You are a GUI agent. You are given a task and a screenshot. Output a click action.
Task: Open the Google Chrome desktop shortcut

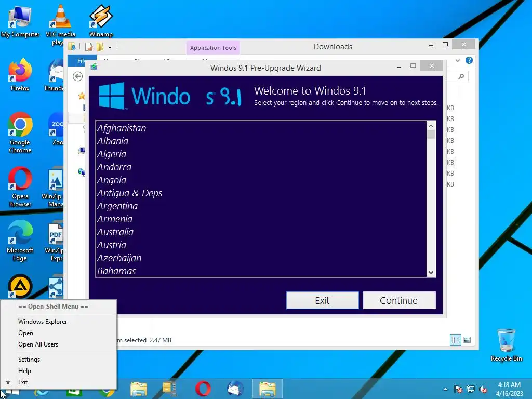point(20,132)
